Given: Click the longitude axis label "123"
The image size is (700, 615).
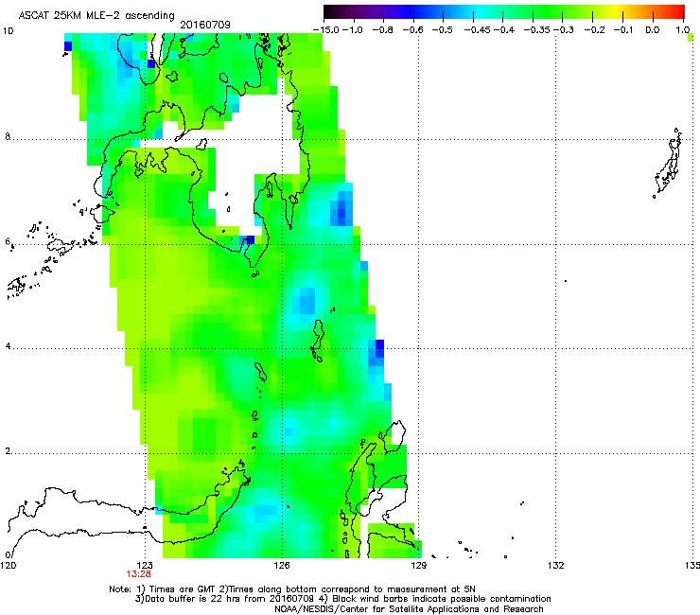Looking at the screenshot, I should 145,566.
